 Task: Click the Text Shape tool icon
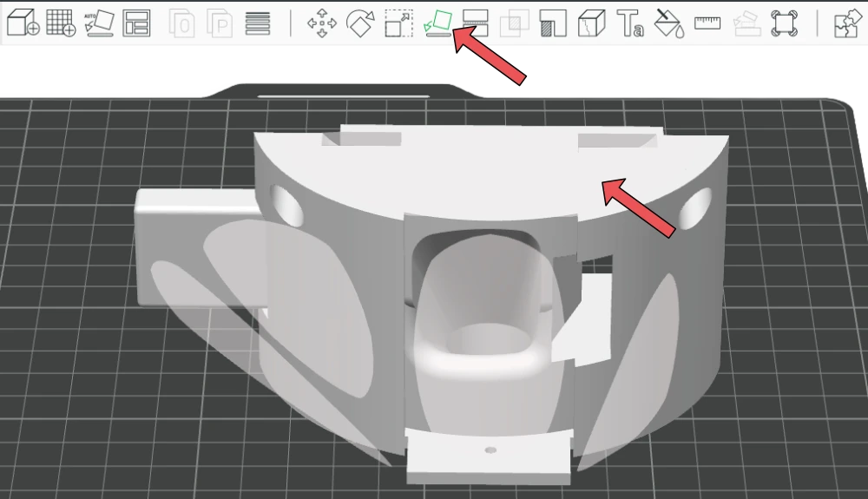(629, 23)
